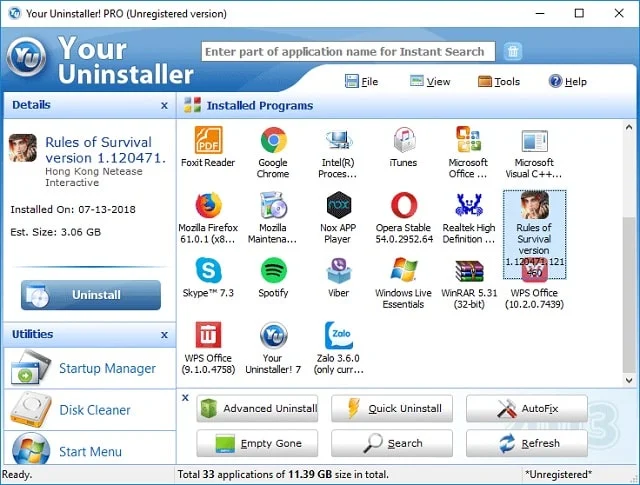The width and height of the screenshot is (640, 485).
Task: Select the Google Chrome program icon
Action: click(273, 140)
